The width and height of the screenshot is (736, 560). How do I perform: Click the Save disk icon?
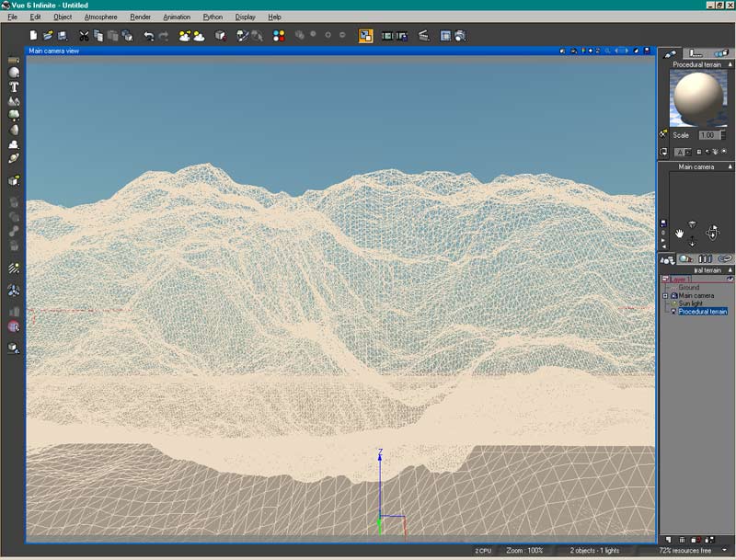pos(62,36)
